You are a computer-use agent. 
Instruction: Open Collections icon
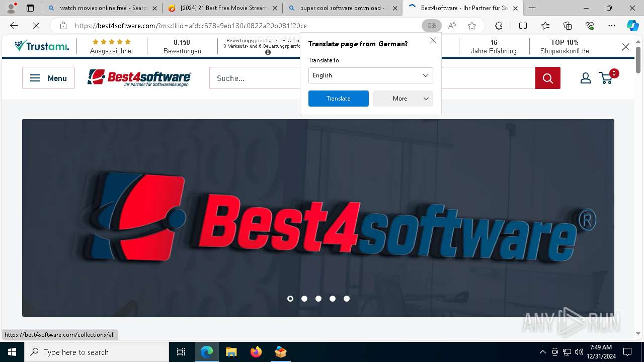pyautogui.click(x=568, y=26)
